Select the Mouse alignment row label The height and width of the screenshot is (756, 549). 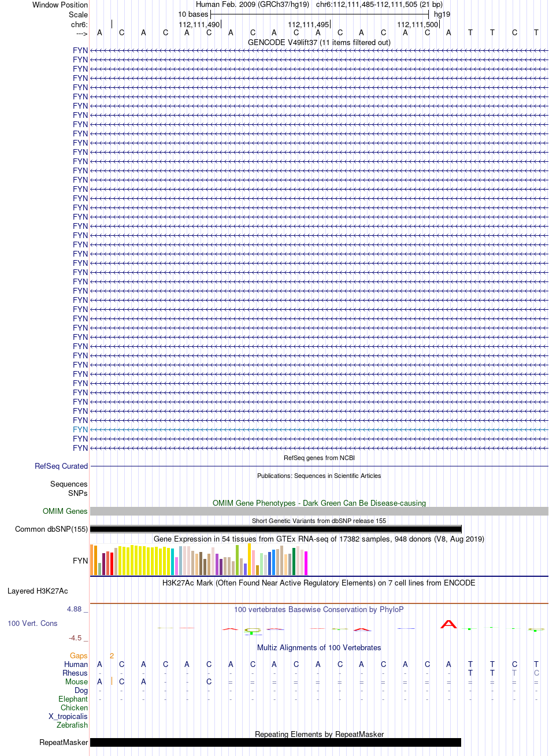tap(77, 681)
